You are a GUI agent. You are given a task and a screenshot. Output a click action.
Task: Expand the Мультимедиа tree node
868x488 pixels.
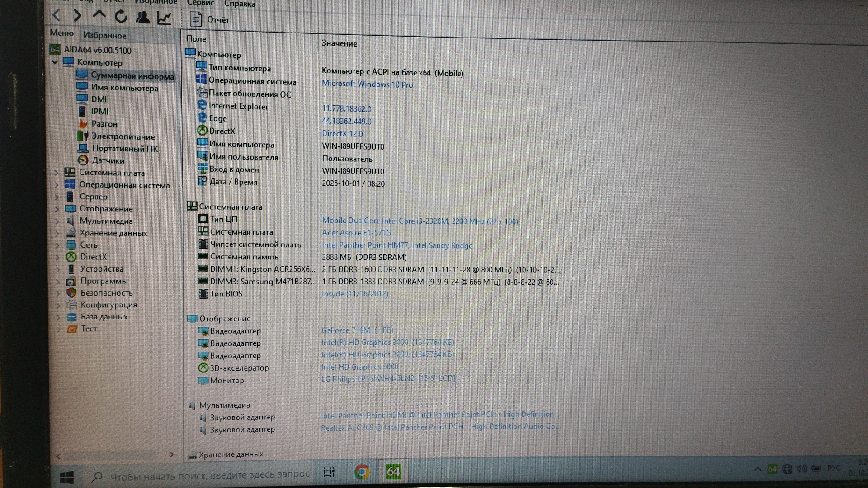click(57, 221)
